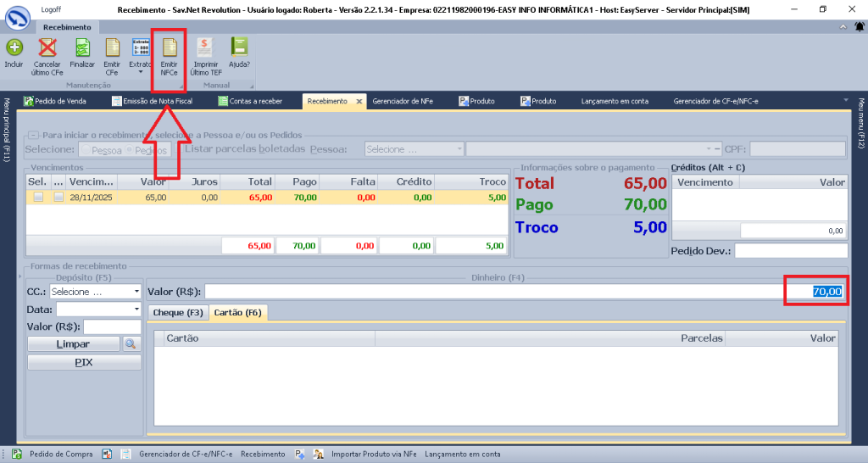Image resolution: width=868 pixels, height=463 pixels.
Task: Click the Finalizar icon
Action: point(82,52)
